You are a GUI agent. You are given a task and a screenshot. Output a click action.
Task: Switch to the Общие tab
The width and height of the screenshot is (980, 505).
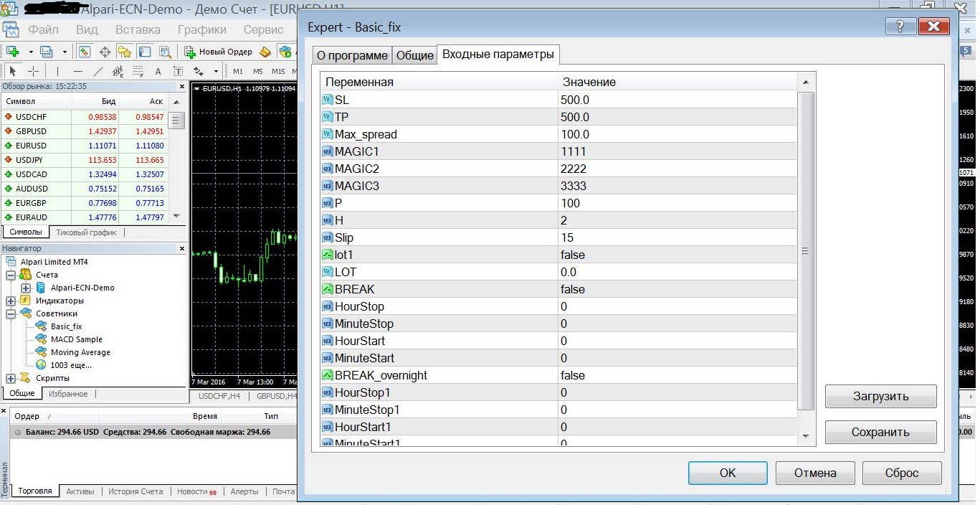[x=415, y=55]
